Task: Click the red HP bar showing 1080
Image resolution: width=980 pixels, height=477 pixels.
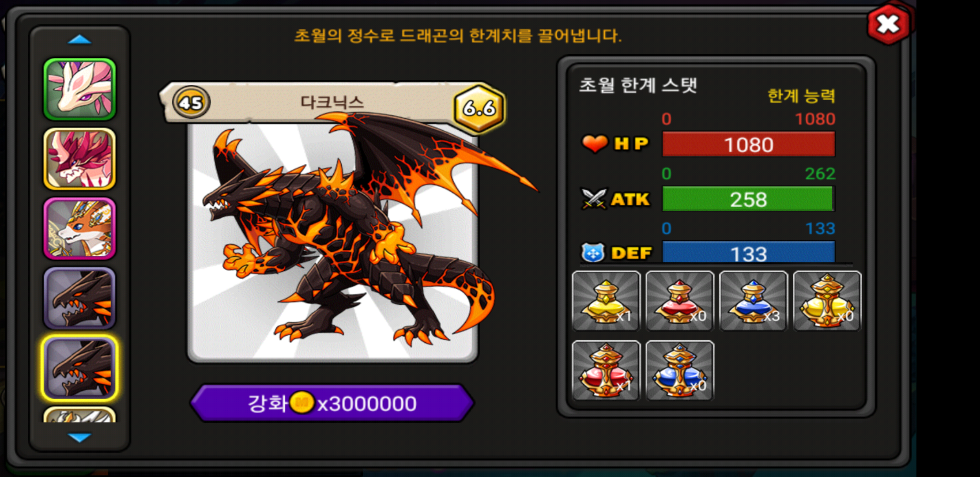Action: [749, 144]
